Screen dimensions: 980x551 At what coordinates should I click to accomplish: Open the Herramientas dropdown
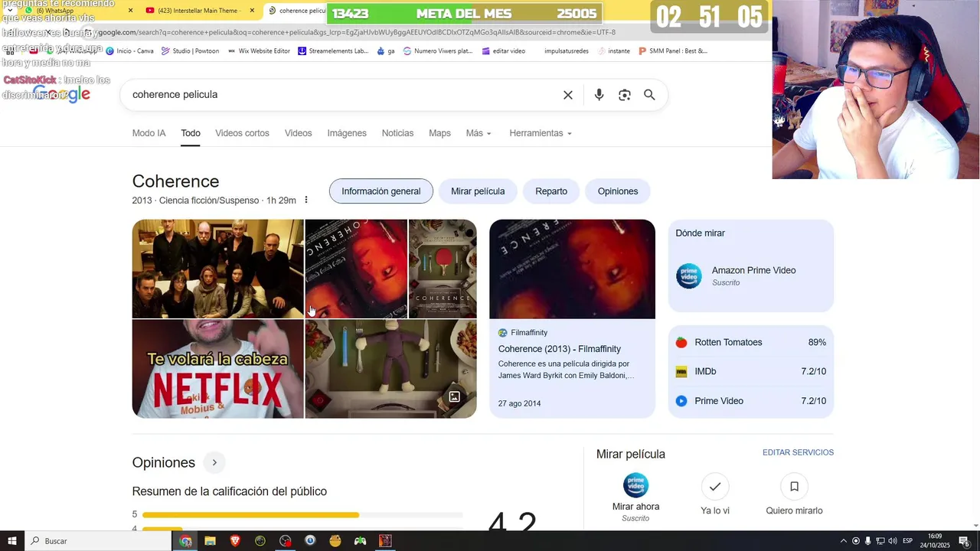[x=541, y=133]
